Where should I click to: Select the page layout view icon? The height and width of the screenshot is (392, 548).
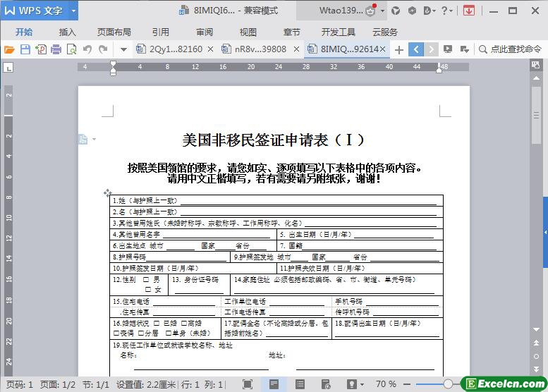[274, 384]
